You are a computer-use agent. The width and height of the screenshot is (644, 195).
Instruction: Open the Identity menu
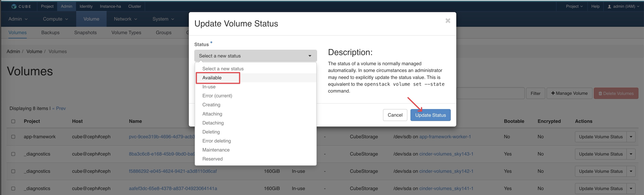point(86,6)
